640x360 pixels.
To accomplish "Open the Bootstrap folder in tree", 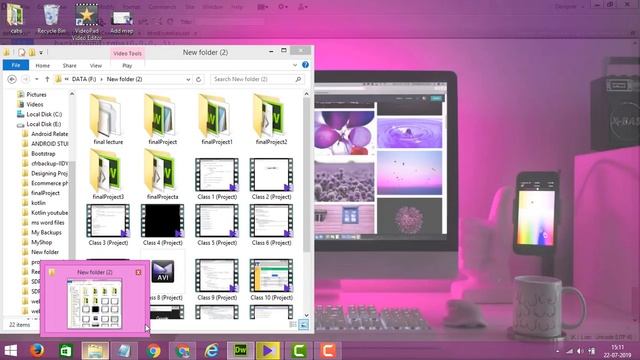I will coord(43,153).
